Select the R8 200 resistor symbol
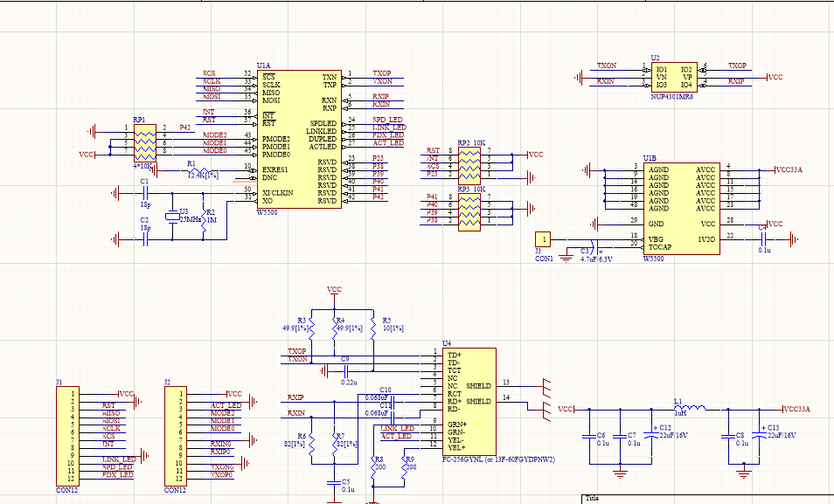The height and width of the screenshot is (504, 834). pyautogui.click(x=373, y=467)
